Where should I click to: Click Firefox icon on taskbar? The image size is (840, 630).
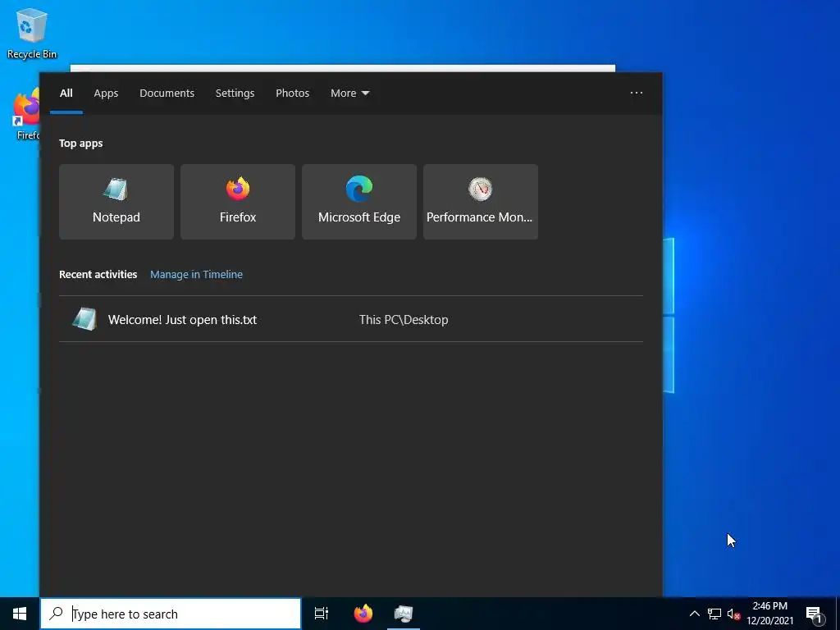pyautogui.click(x=363, y=614)
